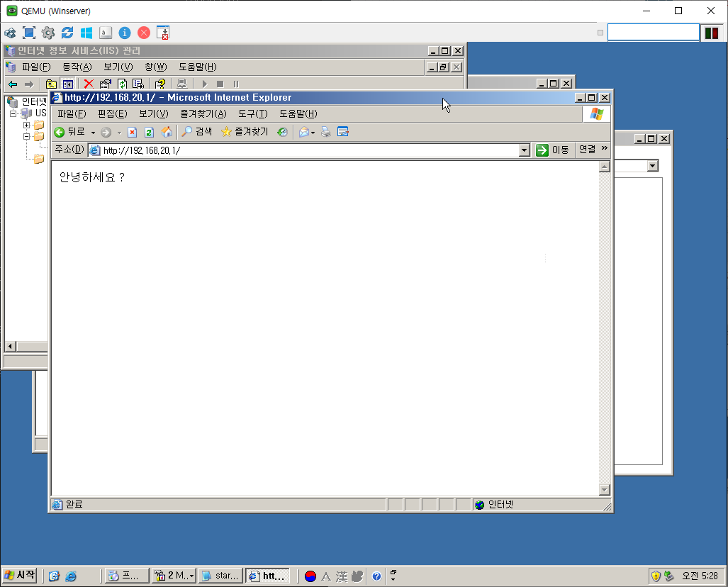Click IIS manager up-one-level folder icon
The image size is (728, 587).
point(51,84)
